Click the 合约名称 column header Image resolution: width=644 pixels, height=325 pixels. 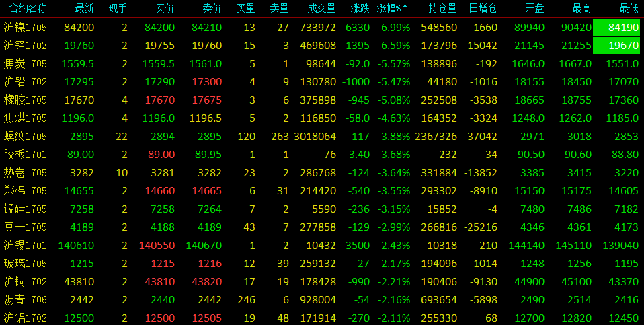coord(28,8)
